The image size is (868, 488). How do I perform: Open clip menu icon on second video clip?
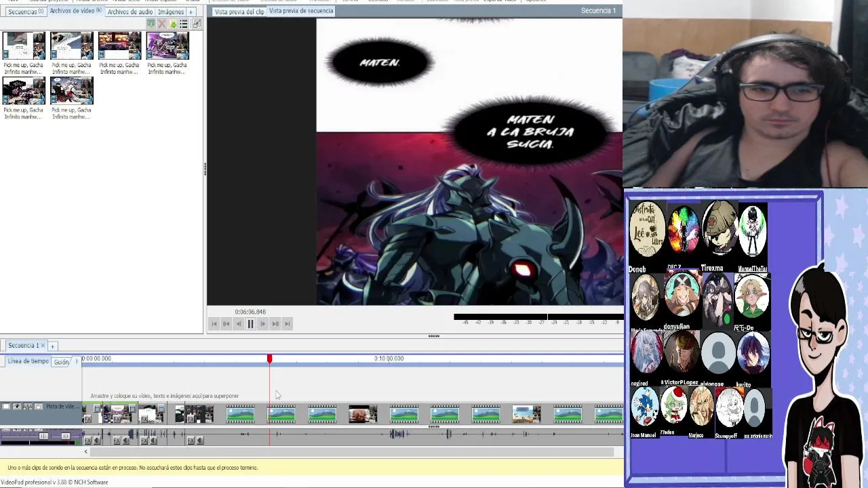click(x=132, y=408)
